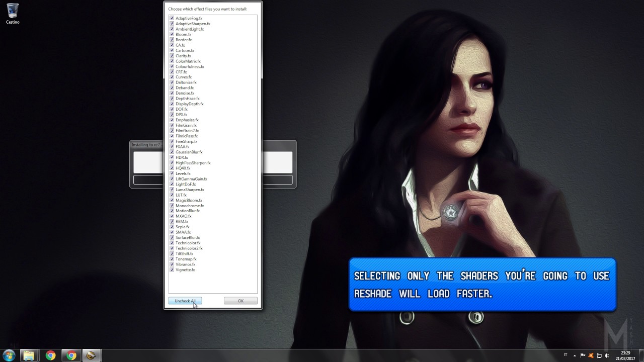Toggle the Emphasize.fx checkbox
644x362 pixels.
172,120
